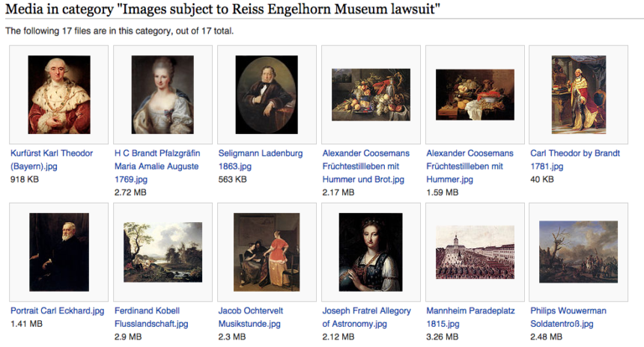Open the Carl Theodor by Brandt 1781 thumbnail
The image size is (644, 347).
578,94
